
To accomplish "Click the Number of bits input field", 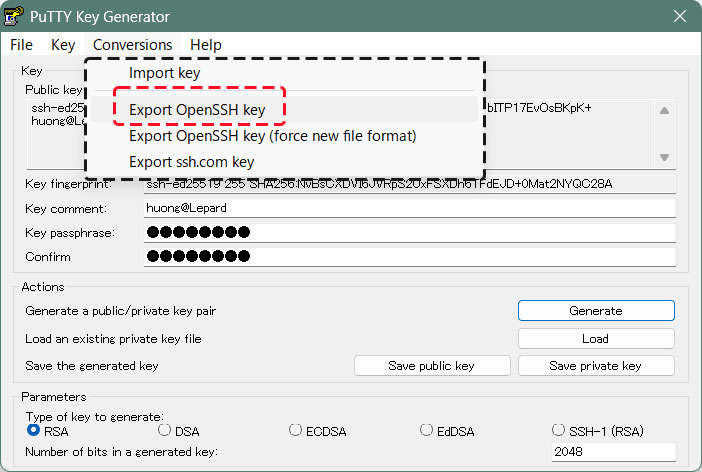I will [x=614, y=452].
